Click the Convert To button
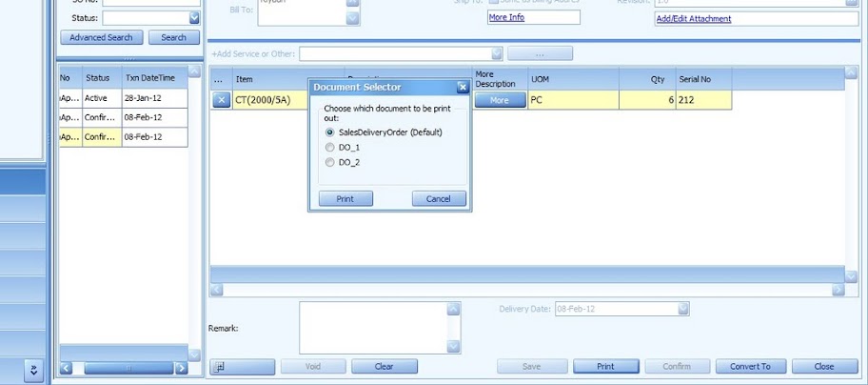 pos(751,366)
